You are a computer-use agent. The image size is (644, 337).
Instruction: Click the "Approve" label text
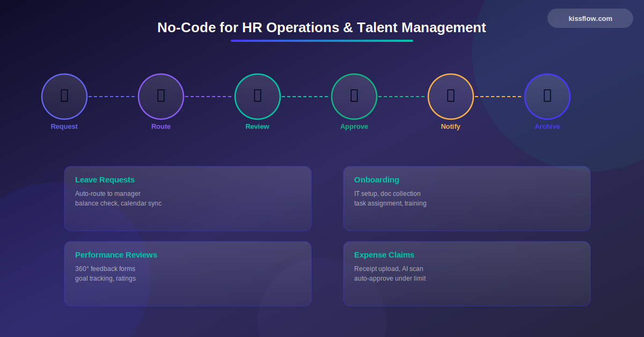point(354,127)
